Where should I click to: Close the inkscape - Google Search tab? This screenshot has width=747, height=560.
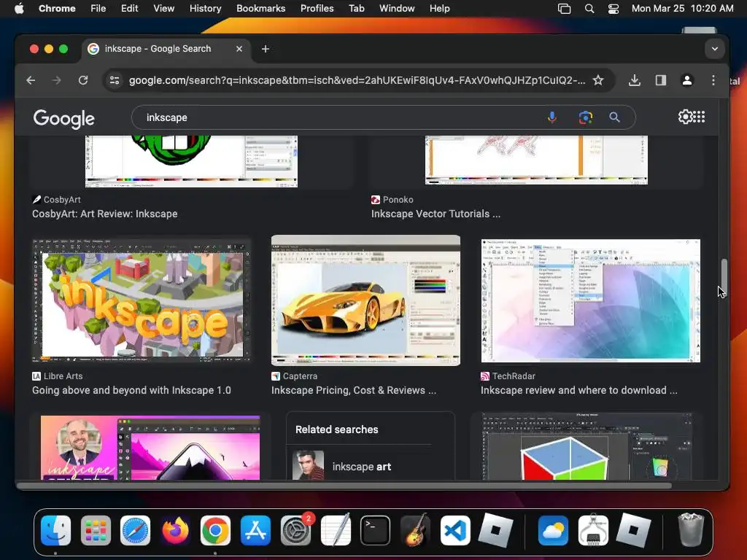239,49
